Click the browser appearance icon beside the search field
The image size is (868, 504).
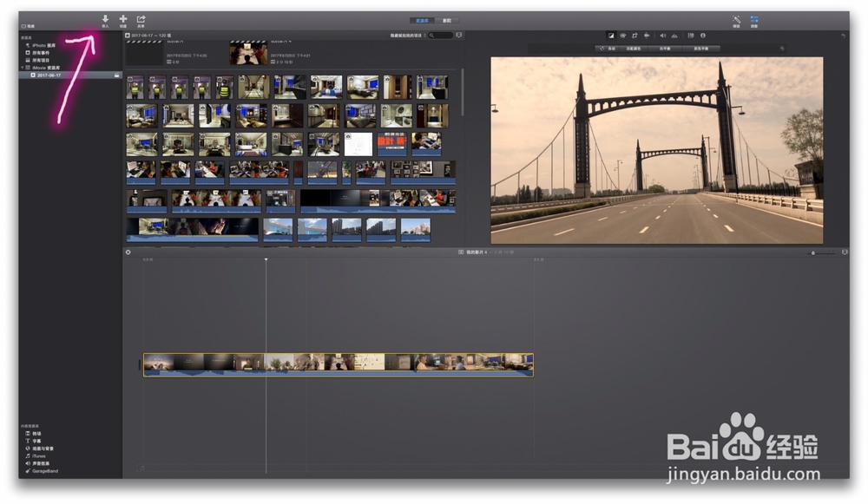coord(459,36)
